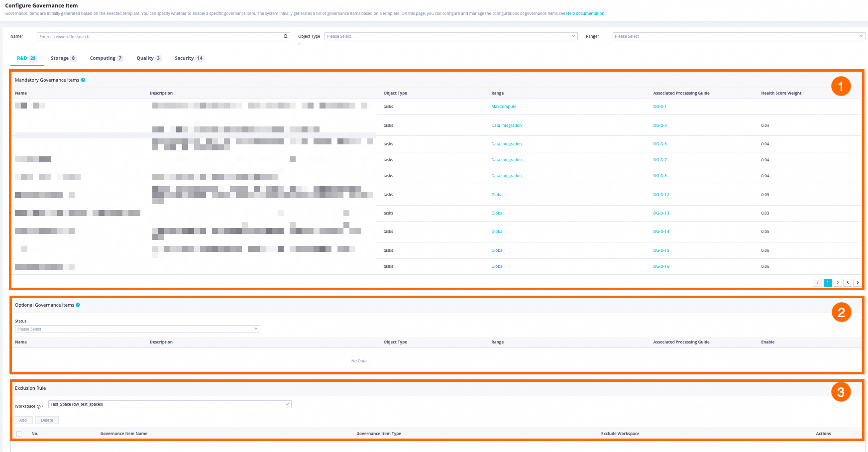Image resolution: width=868 pixels, height=452 pixels.
Task: Open processing guide DG-D-13
Action: [661, 213]
